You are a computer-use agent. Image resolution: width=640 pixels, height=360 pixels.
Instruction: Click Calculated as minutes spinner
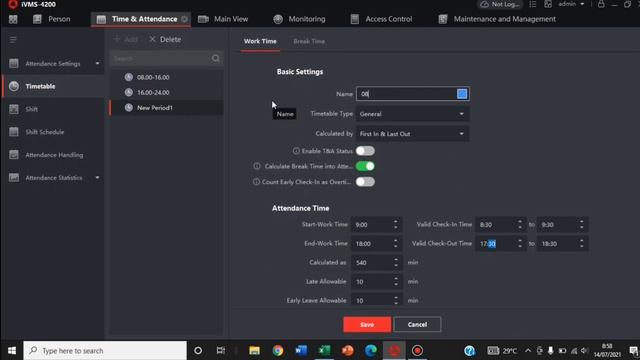point(396,262)
